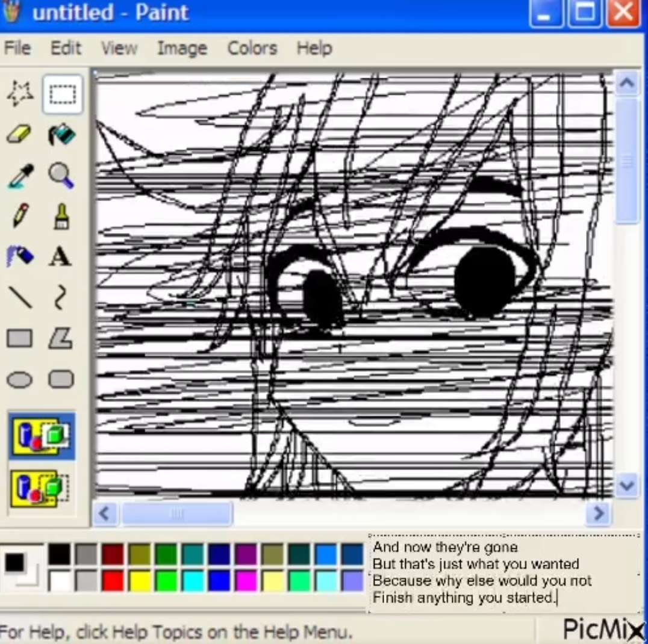Pick the pale yellow color swatch

(273, 580)
